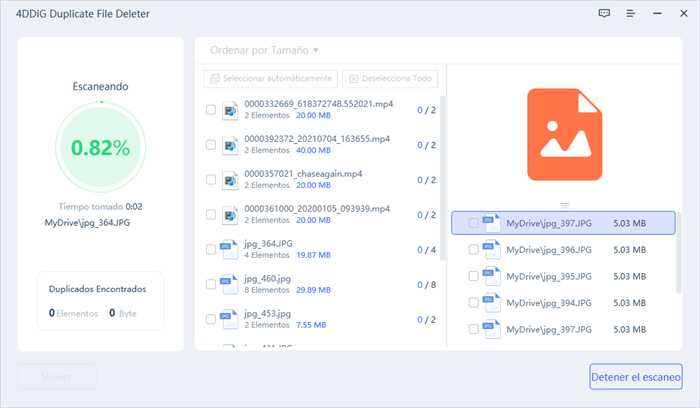
Task: Close the 4DDiG Duplicate File Deleter window
Action: (683, 13)
